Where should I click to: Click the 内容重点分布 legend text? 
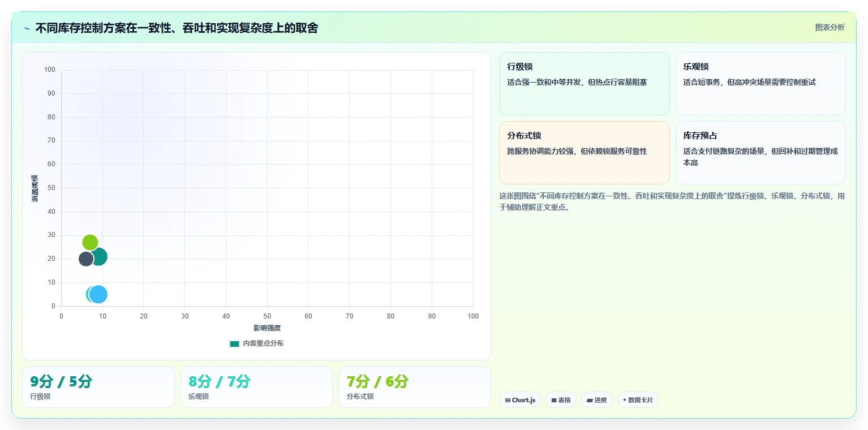coord(263,343)
